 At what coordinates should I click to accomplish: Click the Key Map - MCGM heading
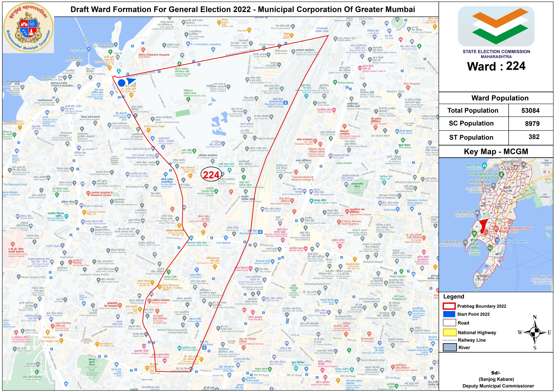coord(496,151)
